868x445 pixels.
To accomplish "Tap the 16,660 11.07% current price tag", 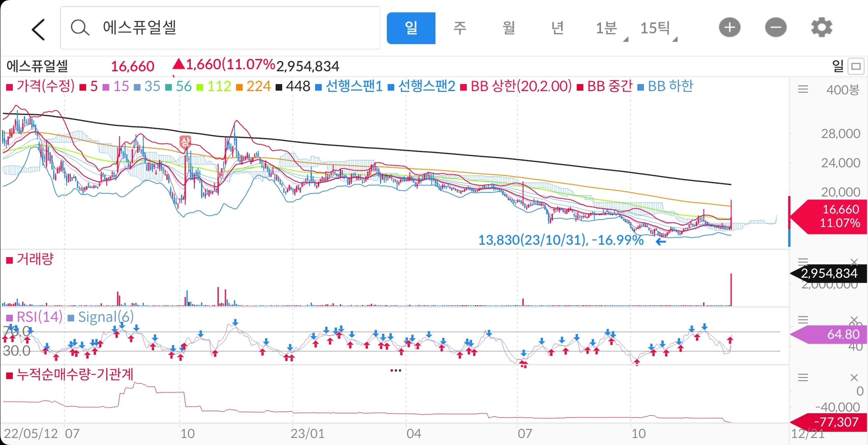I will (828, 216).
